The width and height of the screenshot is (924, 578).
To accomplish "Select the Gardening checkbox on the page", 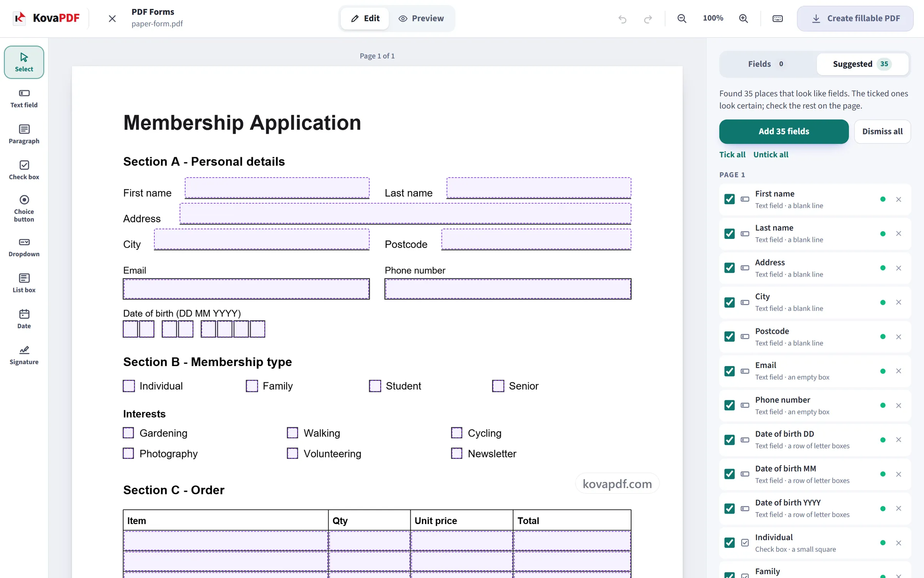I will coord(128,433).
